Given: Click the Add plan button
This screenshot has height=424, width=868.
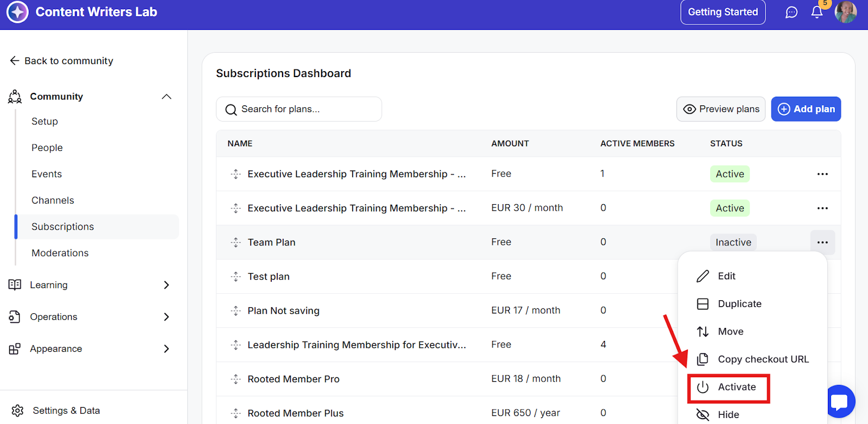Looking at the screenshot, I should point(806,109).
